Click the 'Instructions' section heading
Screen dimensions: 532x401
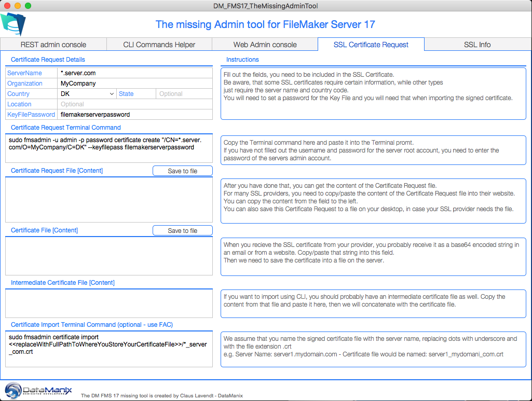pos(242,60)
